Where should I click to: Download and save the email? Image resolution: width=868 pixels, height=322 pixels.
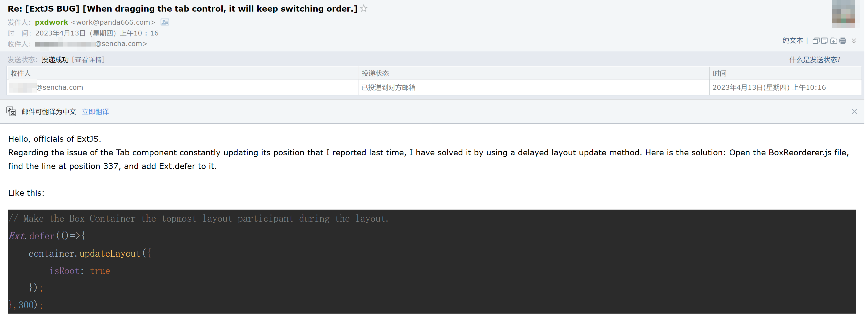tap(834, 40)
